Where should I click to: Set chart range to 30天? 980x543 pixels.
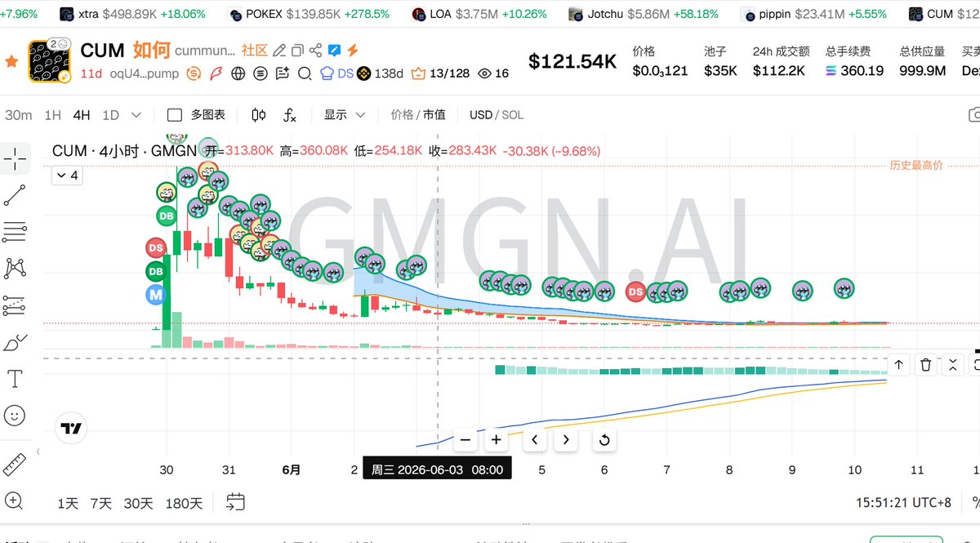click(x=139, y=503)
